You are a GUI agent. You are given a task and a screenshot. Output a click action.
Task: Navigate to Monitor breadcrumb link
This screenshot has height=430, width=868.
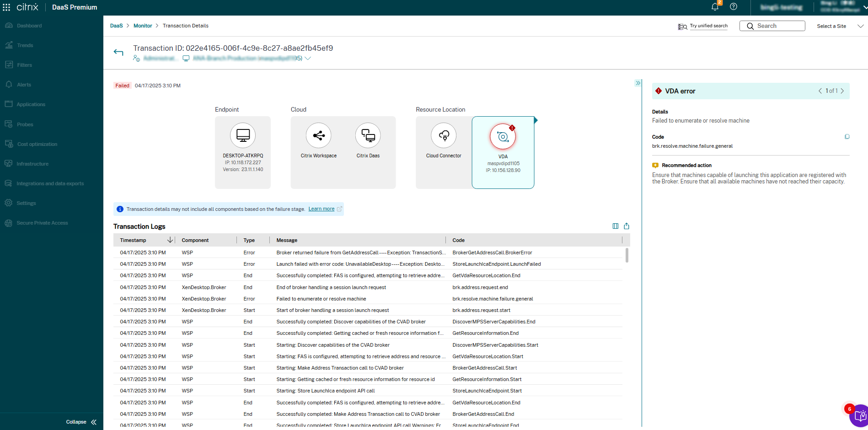(x=143, y=26)
